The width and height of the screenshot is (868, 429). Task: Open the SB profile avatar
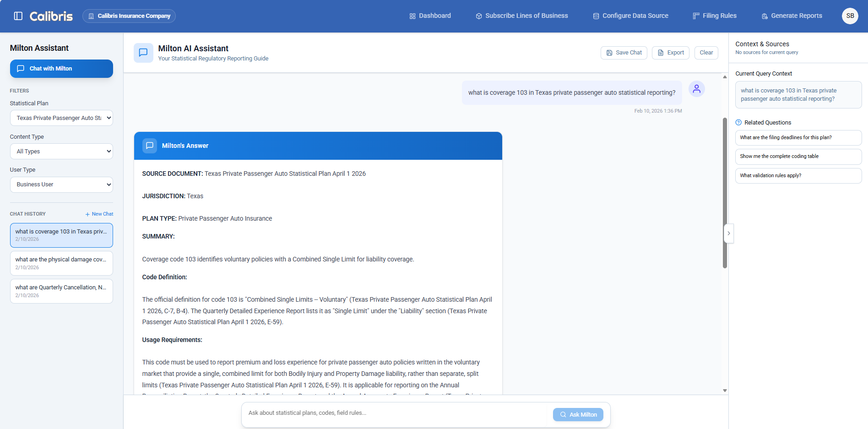coord(850,16)
